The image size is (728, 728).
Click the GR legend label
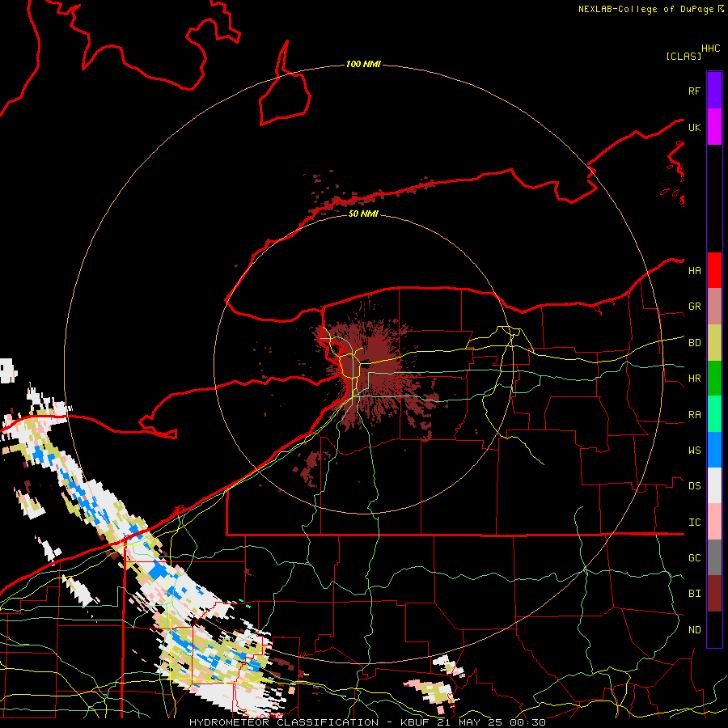[x=695, y=307]
